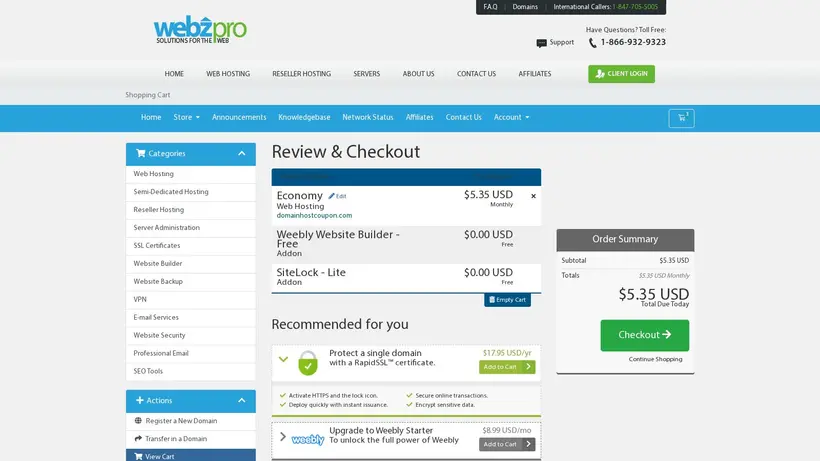Click the international callers phone number
The height and width of the screenshot is (461, 820).
(x=635, y=7)
